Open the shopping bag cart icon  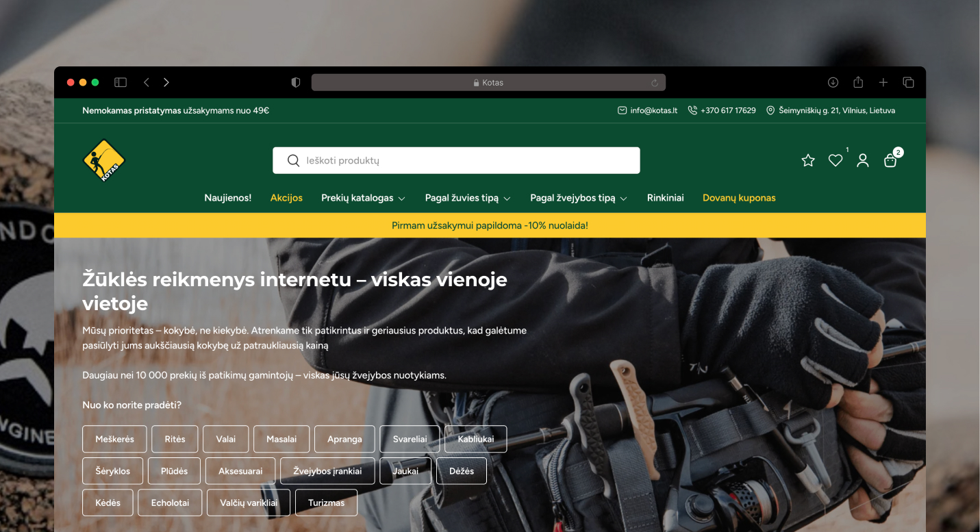pos(890,161)
